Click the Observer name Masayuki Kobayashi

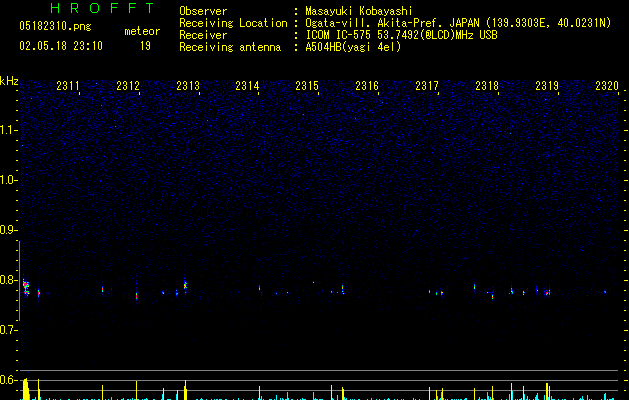[x=359, y=11]
